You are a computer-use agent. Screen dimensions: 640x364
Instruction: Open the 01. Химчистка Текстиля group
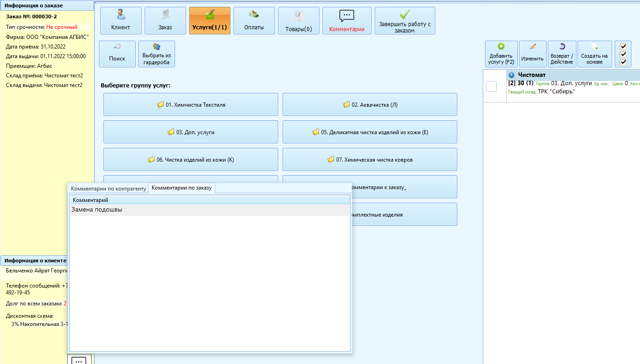(x=191, y=104)
